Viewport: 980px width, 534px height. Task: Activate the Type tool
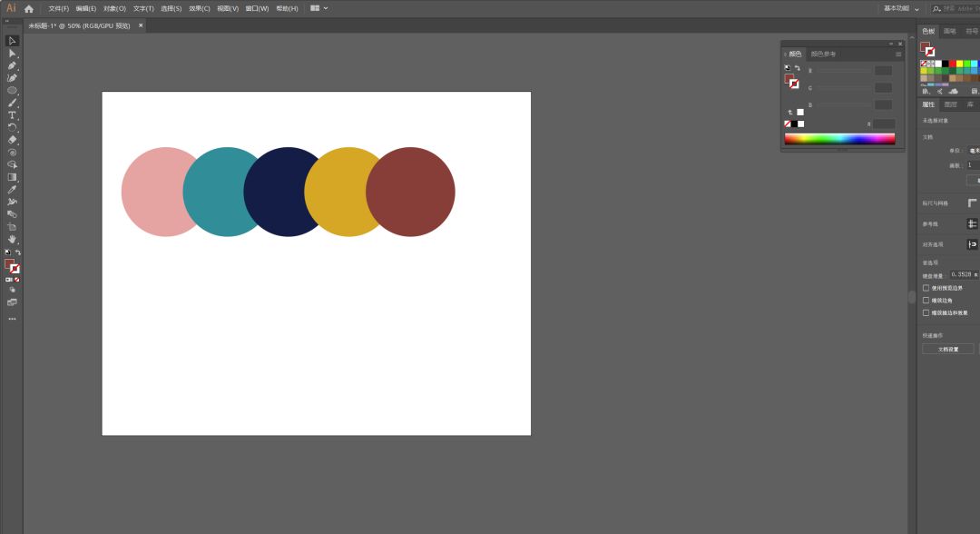tap(12, 115)
